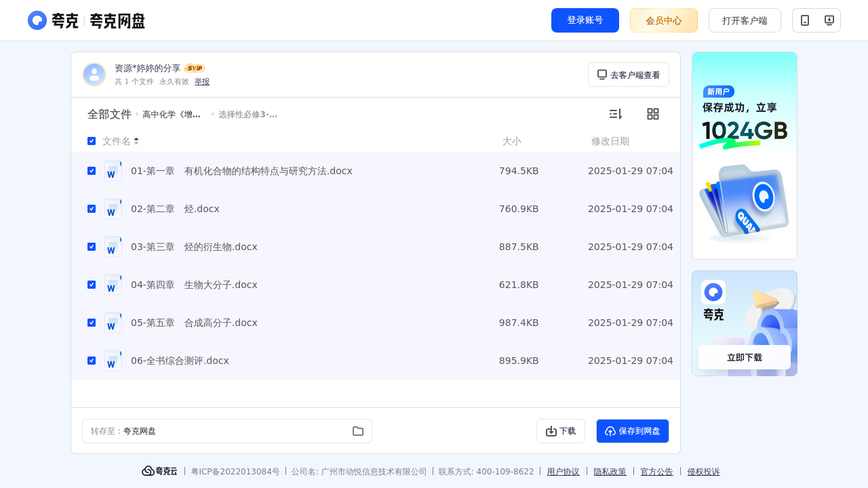Click the 转存至 夸克网盘 field
This screenshot has width=868, height=488.
(227, 431)
